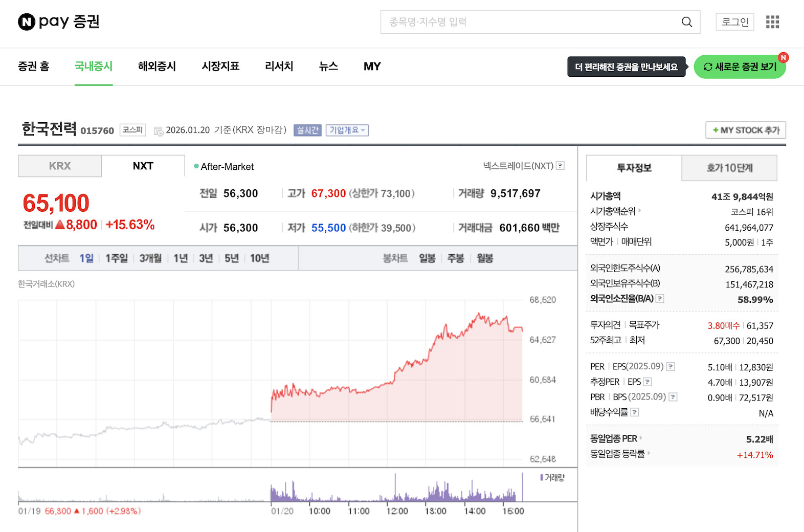The image size is (804, 532).
Task: Click the N pay logo icon
Action: pos(27,22)
